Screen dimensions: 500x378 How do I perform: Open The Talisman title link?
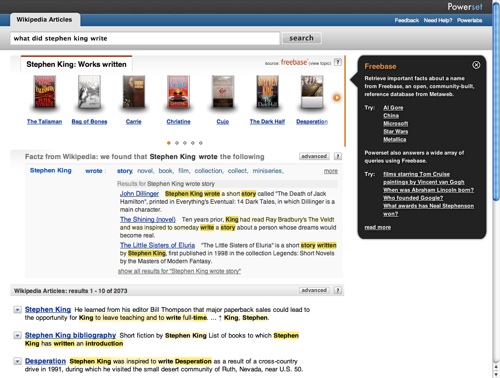point(44,122)
